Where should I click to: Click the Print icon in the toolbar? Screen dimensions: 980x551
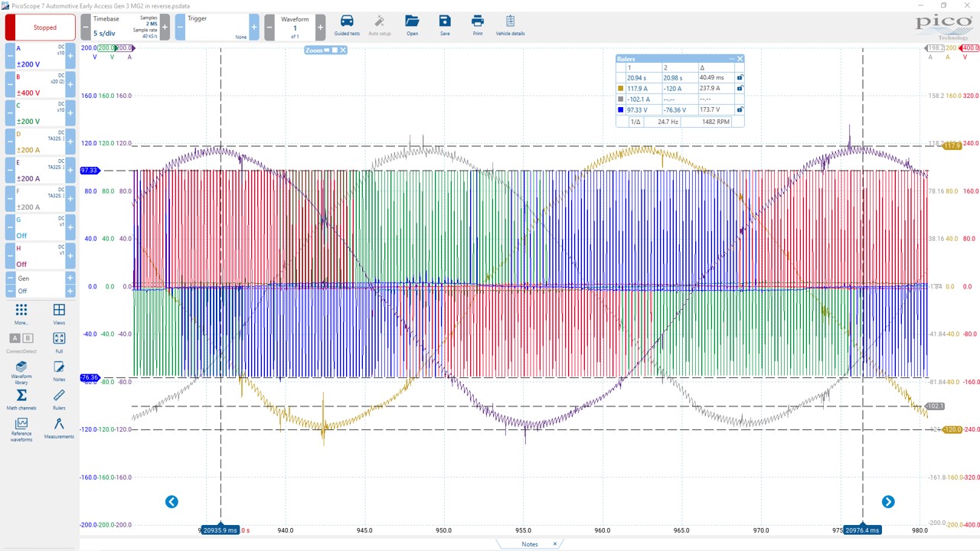478,22
